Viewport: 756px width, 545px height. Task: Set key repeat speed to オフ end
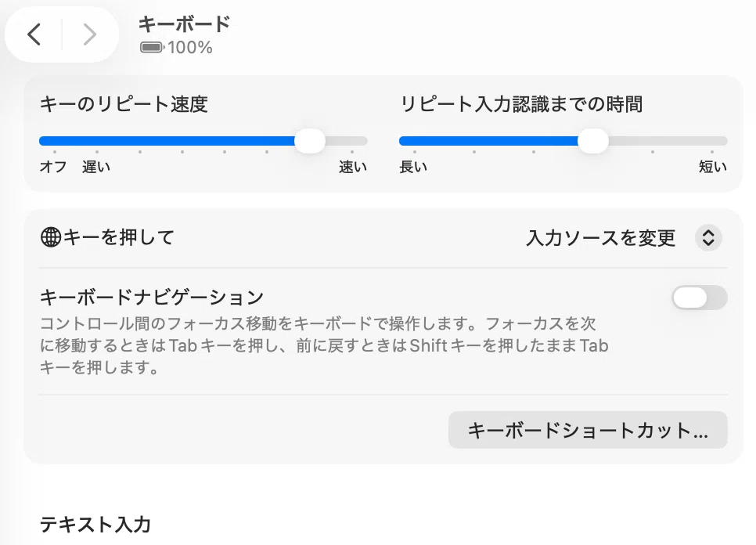(55, 141)
